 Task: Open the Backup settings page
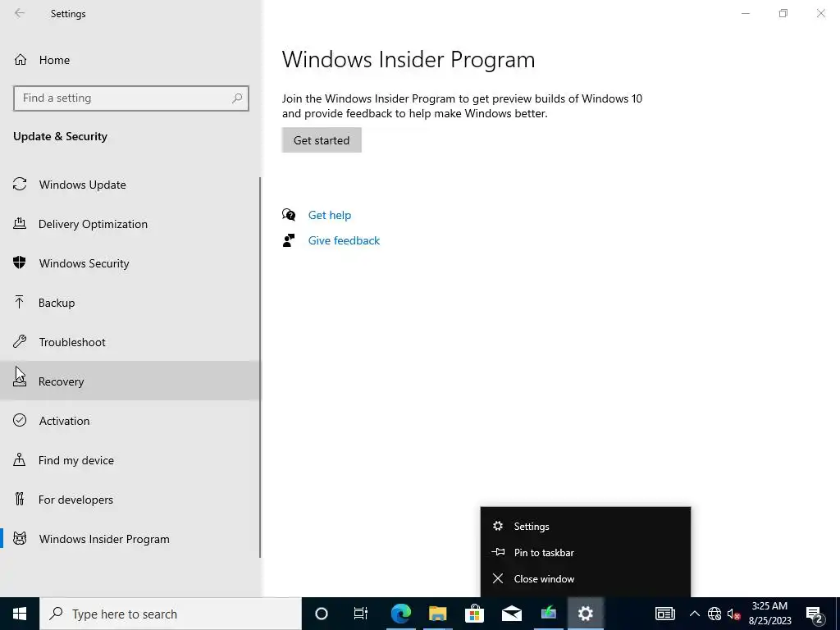130,303
